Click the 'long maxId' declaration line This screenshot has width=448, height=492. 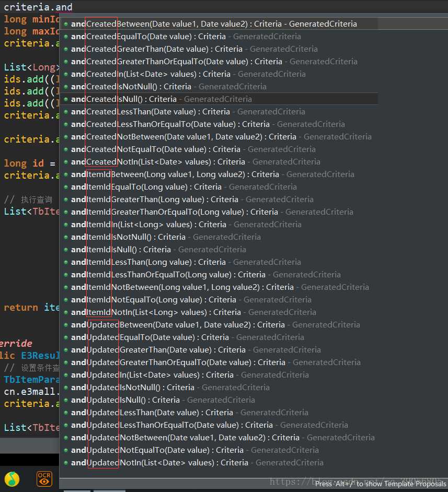click(31, 31)
